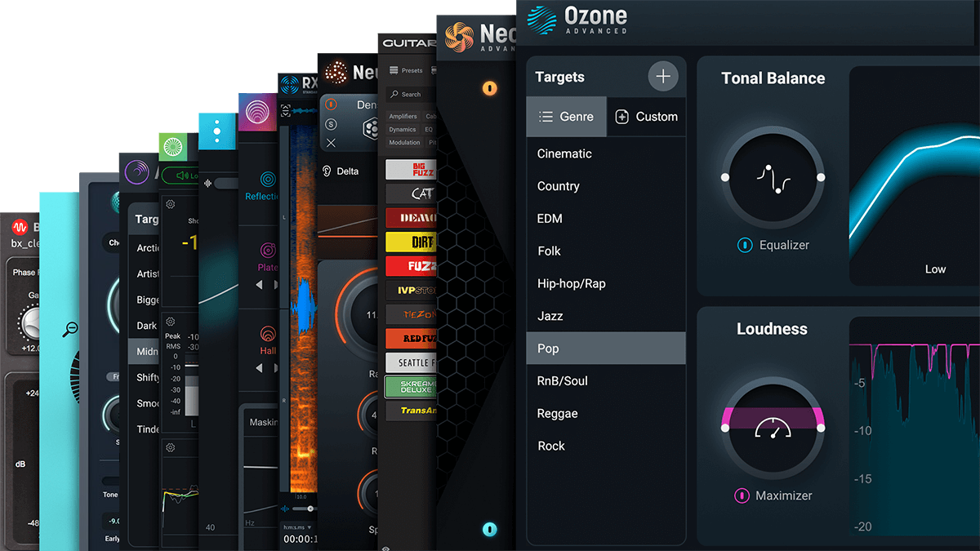
Task: Select the DIRT pedal in Guitar Rig
Action: pyautogui.click(x=411, y=242)
